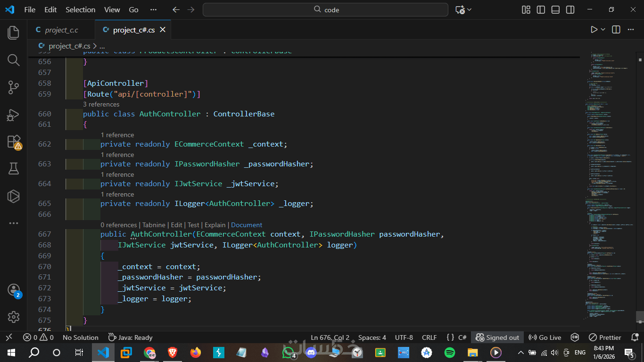Click the Document code lens link
Viewport: 644px width, 362px height.
pyautogui.click(x=247, y=225)
